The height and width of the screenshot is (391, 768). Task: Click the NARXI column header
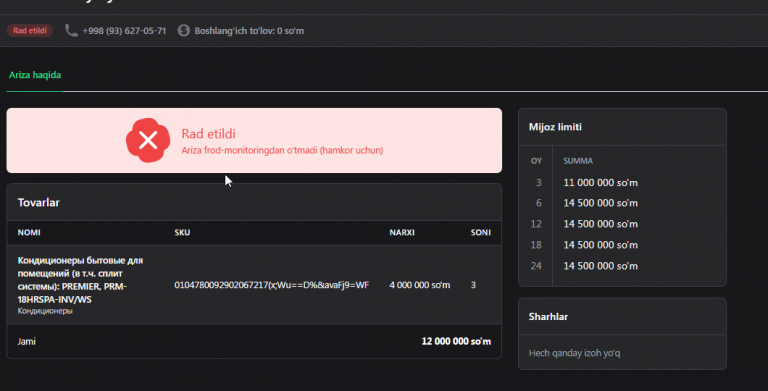click(x=402, y=232)
